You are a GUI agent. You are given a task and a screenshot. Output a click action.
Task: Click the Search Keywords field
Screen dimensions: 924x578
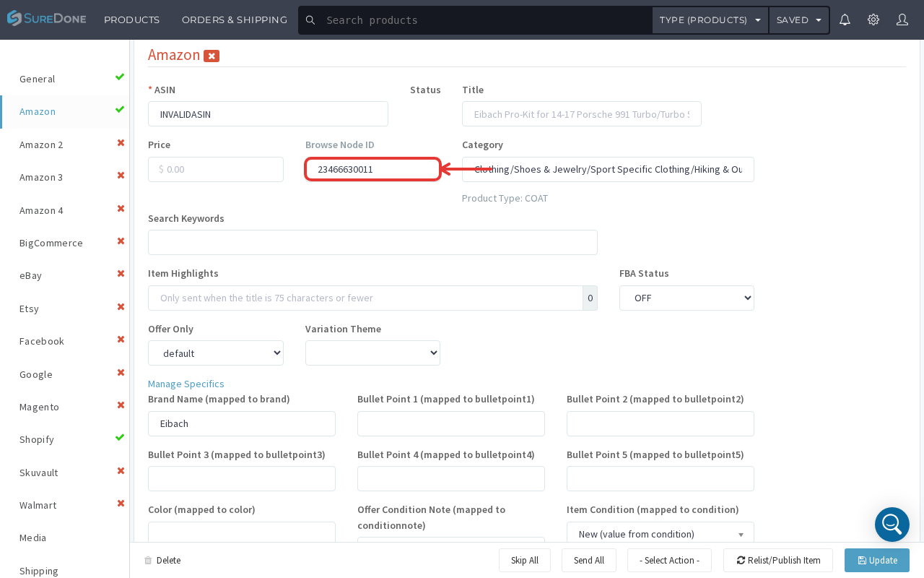(x=372, y=243)
